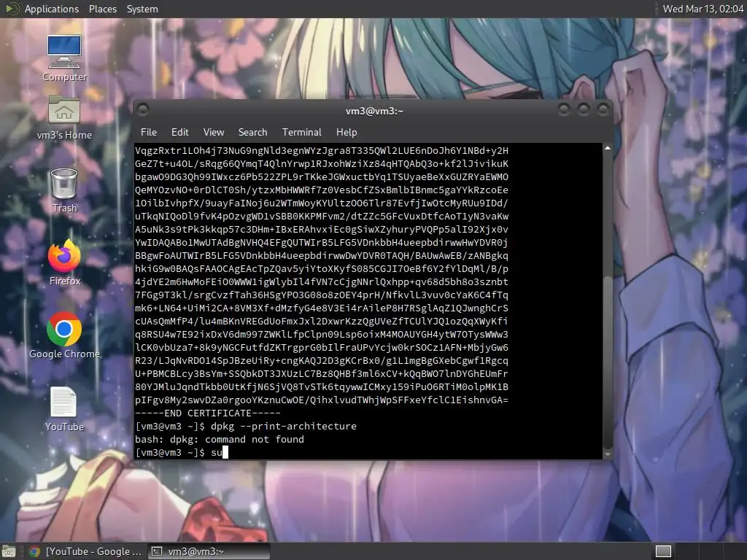747x560 pixels.
Task: Click the terminal title 'vm3@vm3:~'
Action: pyautogui.click(x=374, y=111)
